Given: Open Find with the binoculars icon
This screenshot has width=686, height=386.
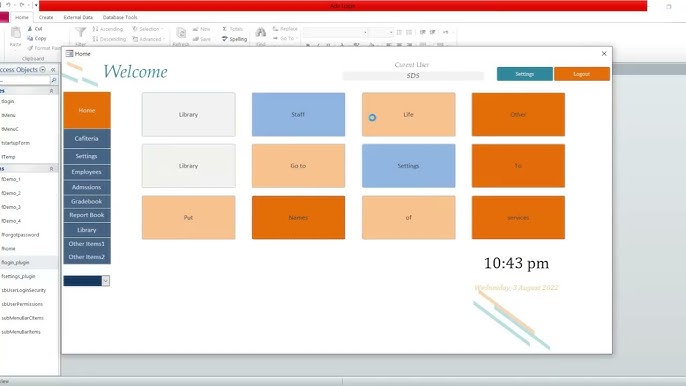Looking at the screenshot, I should coord(261,32).
